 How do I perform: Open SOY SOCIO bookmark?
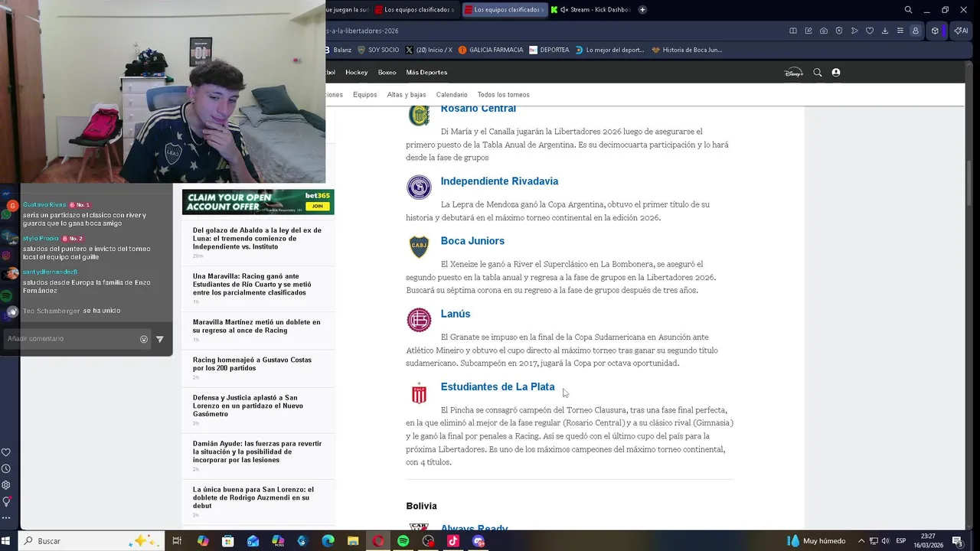tap(378, 50)
